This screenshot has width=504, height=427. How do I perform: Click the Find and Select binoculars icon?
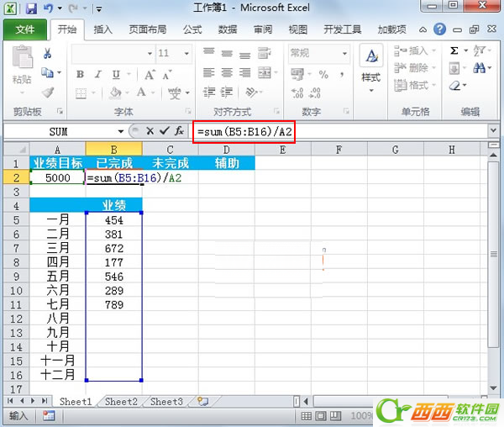479,68
